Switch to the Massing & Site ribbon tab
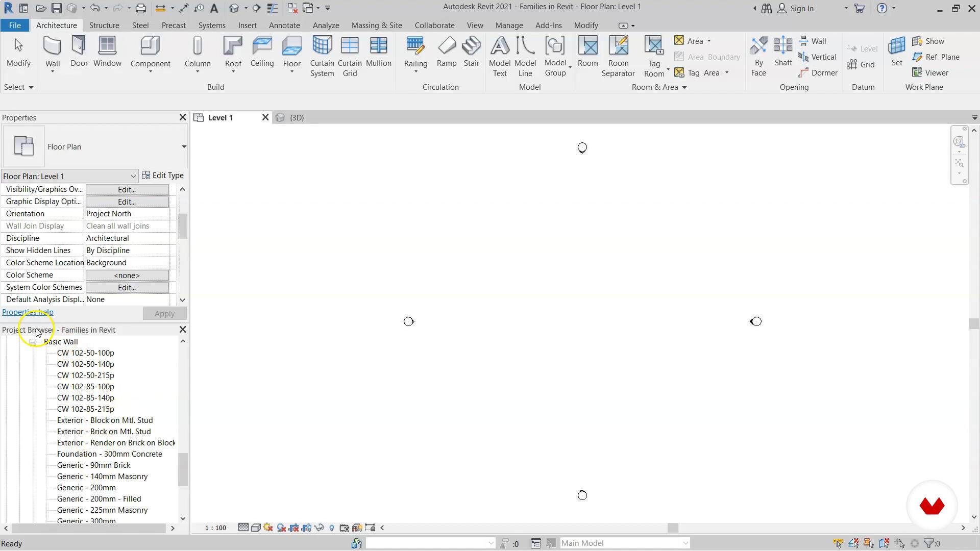This screenshot has height=551, width=980. pyautogui.click(x=377, y=25)
